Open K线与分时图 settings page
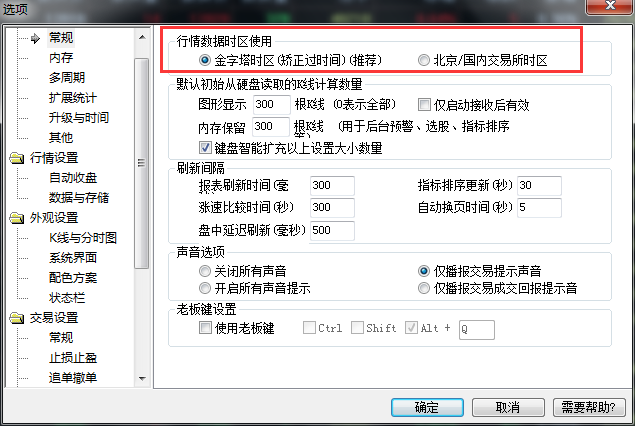635x426 pixels. coord(83,238)
